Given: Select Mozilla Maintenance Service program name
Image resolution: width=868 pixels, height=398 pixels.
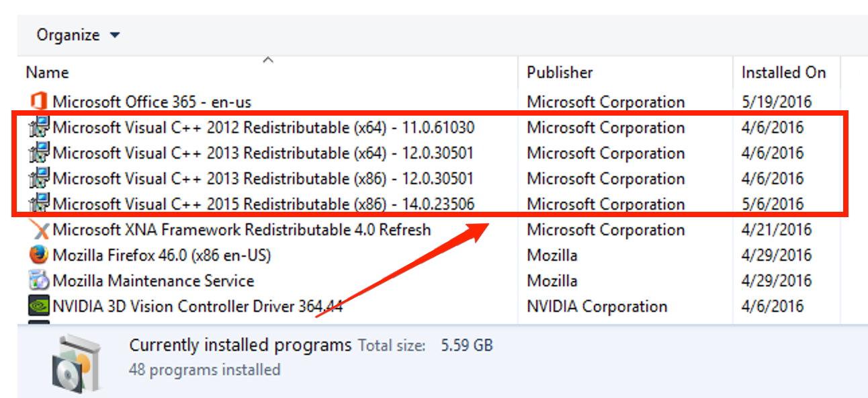Looking at the screenshot, I should (x=153, y=281).
